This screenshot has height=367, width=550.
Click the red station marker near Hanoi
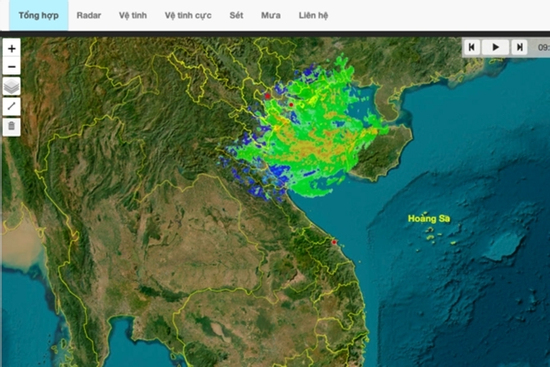point(268,95)
